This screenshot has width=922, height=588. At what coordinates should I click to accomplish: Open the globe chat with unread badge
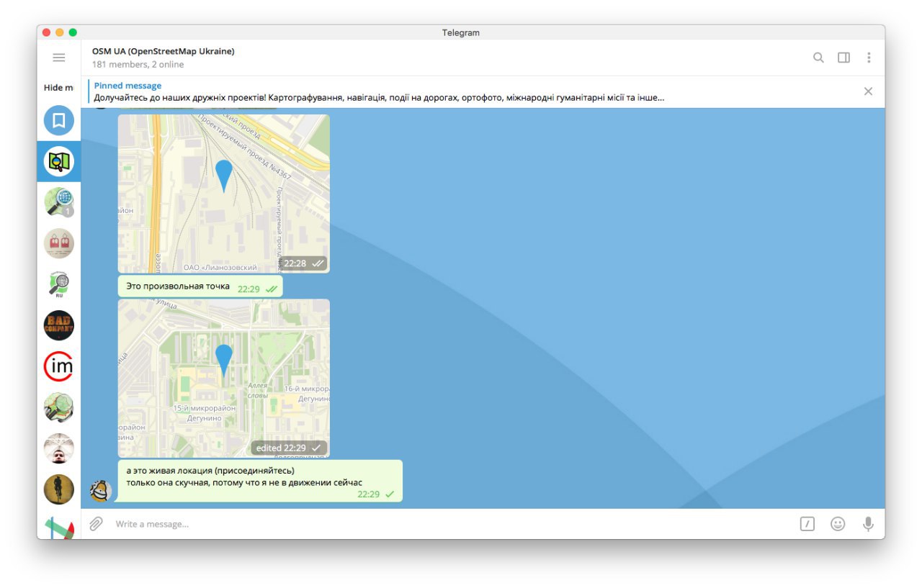point(59,202)
